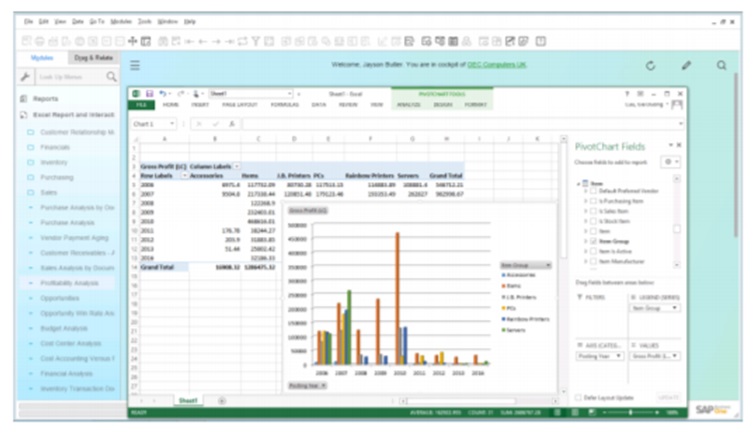Open the ANALYZE tab under PivotChart Tools
The height and width of the screenshot is (436, 754).
[x=408, y=104]
